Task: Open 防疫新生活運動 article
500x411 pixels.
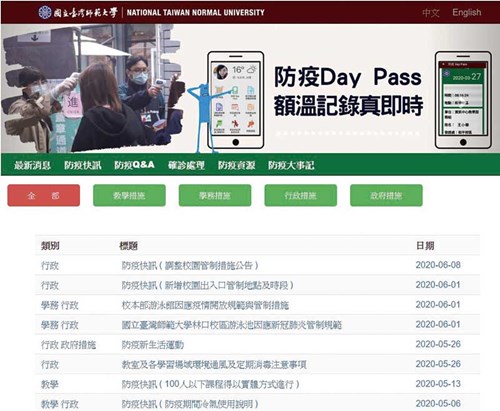Action: [x=153, y=345]
